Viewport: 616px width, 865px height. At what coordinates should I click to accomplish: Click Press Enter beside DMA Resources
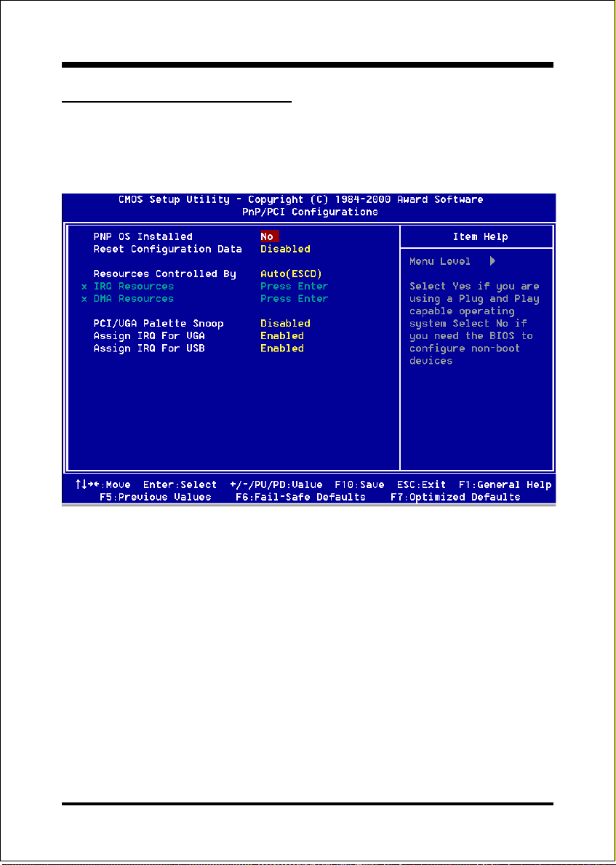295,298
